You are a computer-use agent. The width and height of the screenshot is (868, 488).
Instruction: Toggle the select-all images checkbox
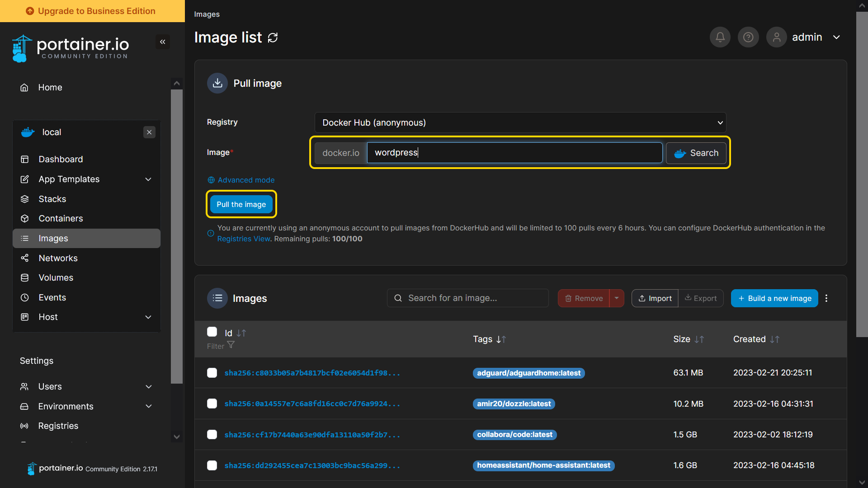212,332
